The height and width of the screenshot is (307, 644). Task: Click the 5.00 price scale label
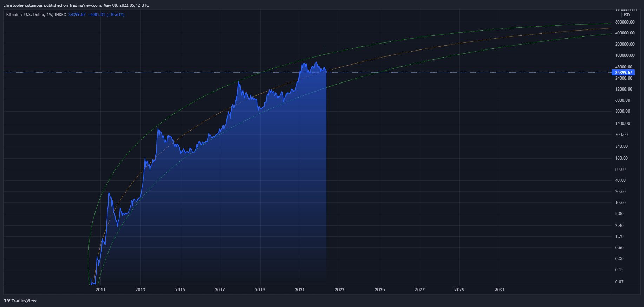pyautogui.click(x=619, y=214)
